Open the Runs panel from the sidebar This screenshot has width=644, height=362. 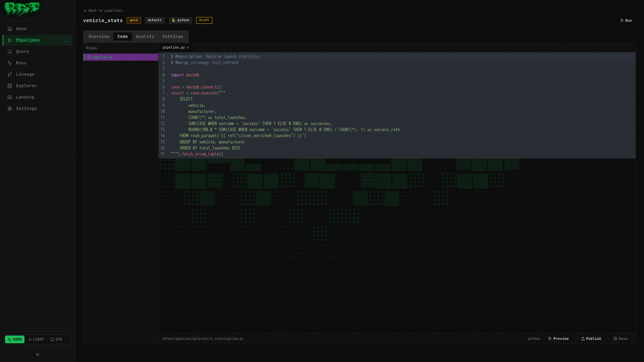click(21, 63)
